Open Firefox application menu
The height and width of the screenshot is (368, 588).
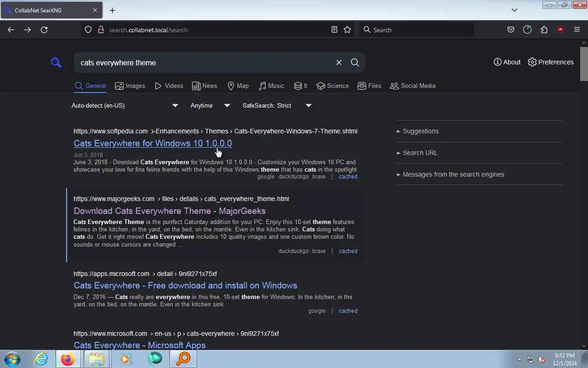pos(577,29)
